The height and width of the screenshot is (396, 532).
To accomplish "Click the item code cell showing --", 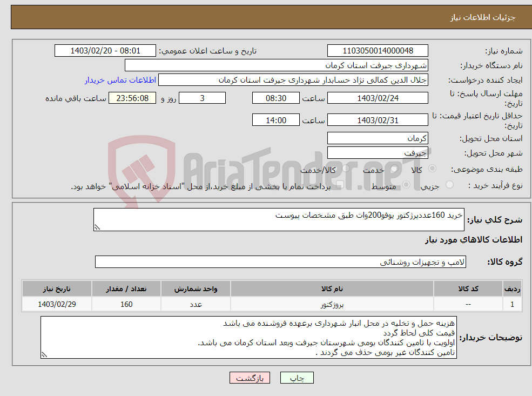I will point(468,304).
